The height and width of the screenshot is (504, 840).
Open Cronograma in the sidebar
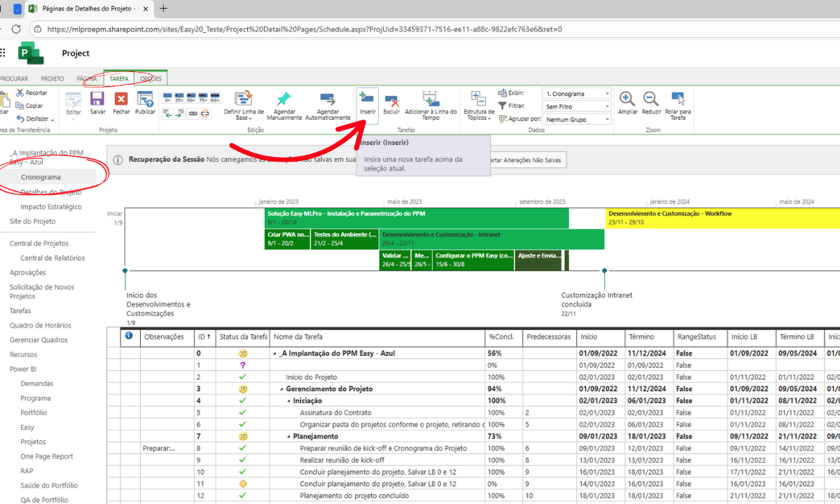(x=41, y=177)
